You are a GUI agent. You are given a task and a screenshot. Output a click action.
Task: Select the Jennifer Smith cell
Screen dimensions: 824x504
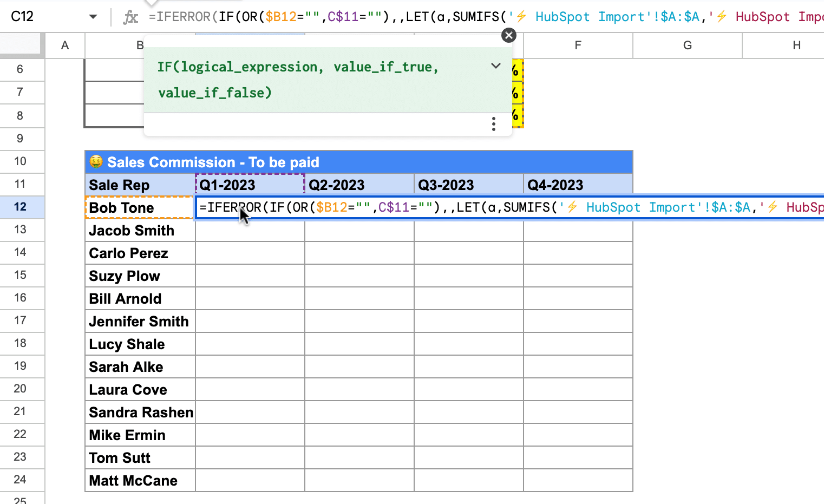tap(140, 321)
